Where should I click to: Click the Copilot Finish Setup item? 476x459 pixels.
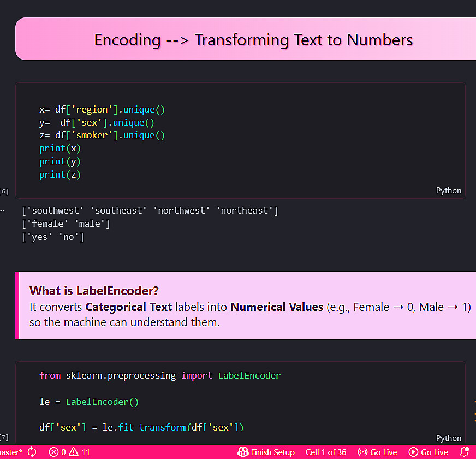(266, 452)
